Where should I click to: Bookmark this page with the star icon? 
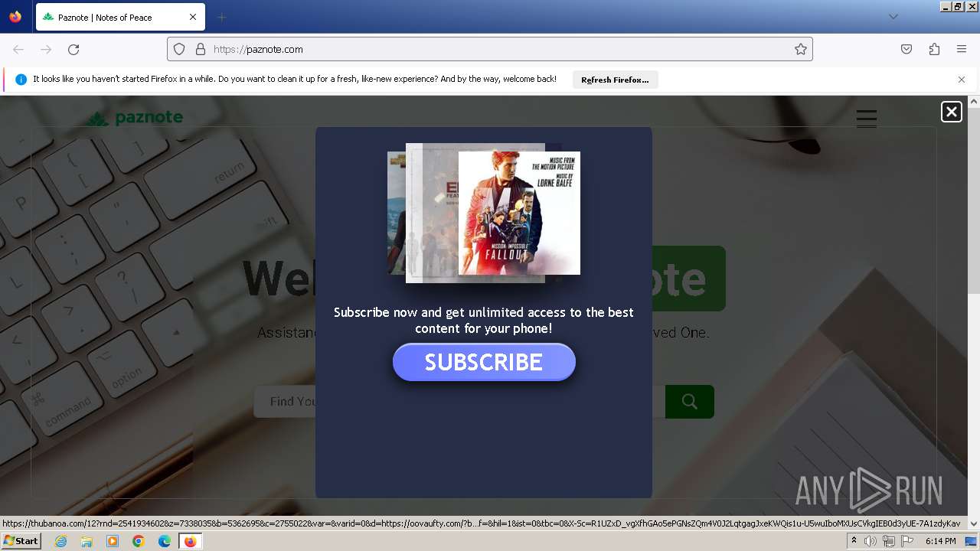point(801,49)
